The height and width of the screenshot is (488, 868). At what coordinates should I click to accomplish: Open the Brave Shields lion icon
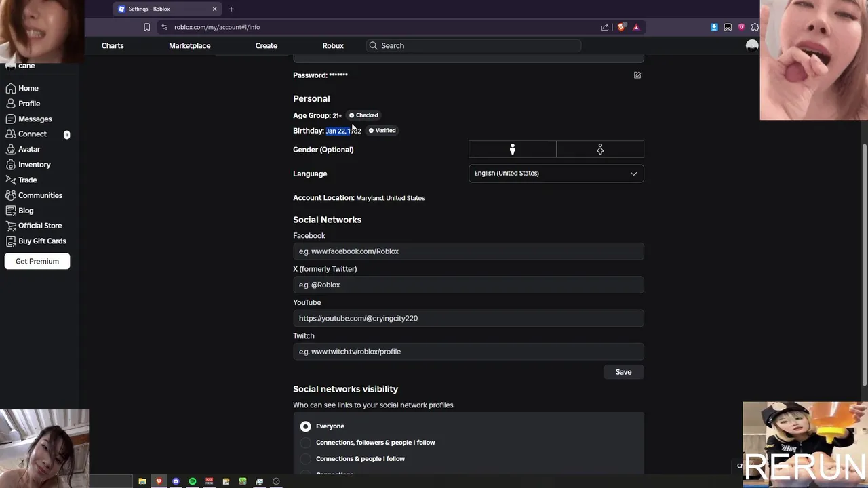point(621,27)
